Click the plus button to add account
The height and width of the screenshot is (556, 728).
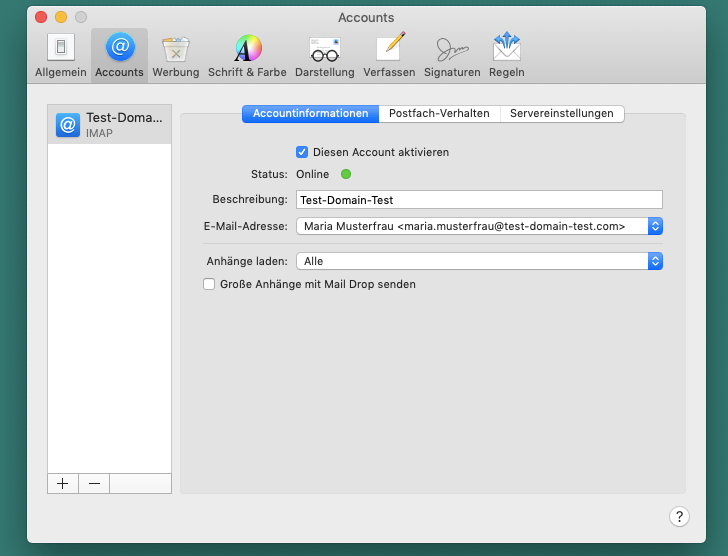[x=63, y=483]
